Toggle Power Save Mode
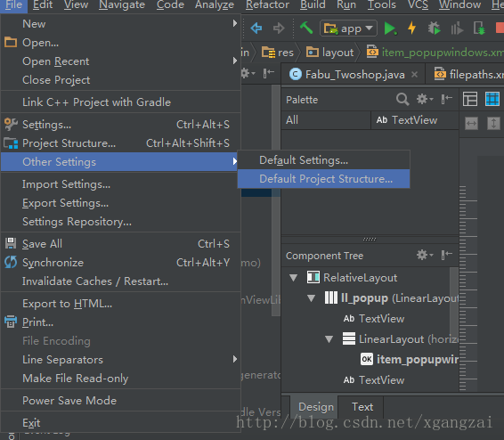Image resolution: width=504 pixels, height=440 pixels. (x=121, y=401)
